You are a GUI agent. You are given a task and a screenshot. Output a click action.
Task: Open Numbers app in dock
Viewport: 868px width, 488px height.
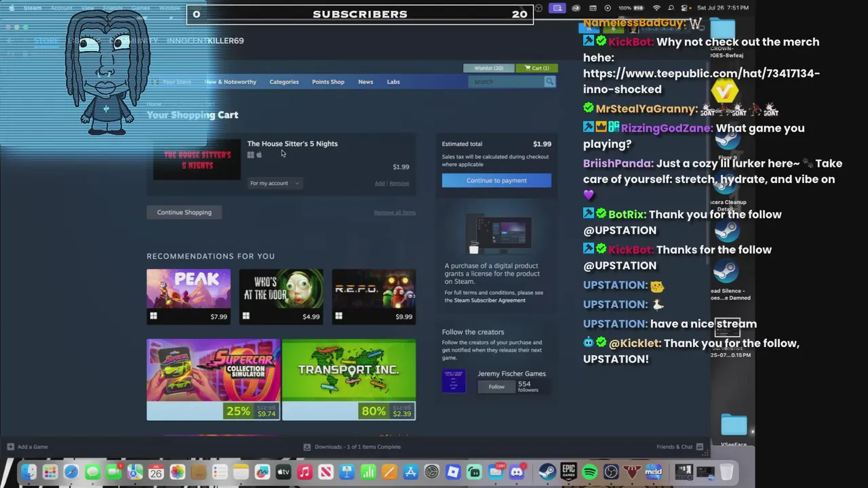coord(368,472)
